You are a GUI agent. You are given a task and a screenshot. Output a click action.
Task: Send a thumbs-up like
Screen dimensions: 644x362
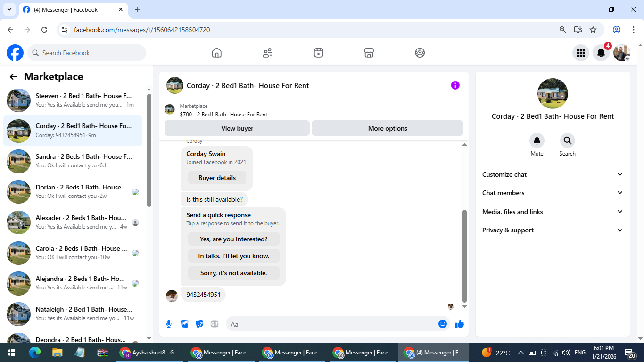pyautogui.click(x=460, y=324)
